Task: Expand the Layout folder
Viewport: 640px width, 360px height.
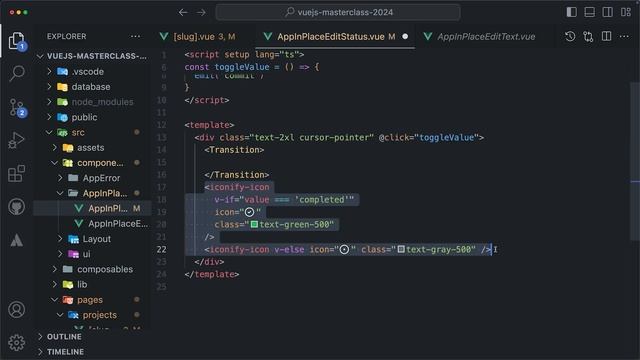Action: (x=92, y=239)
